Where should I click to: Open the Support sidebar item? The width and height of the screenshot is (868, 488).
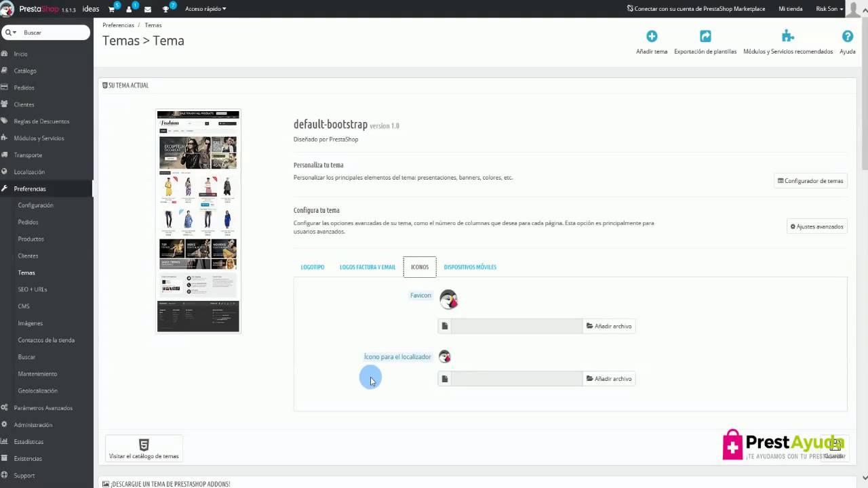point(24,476)
